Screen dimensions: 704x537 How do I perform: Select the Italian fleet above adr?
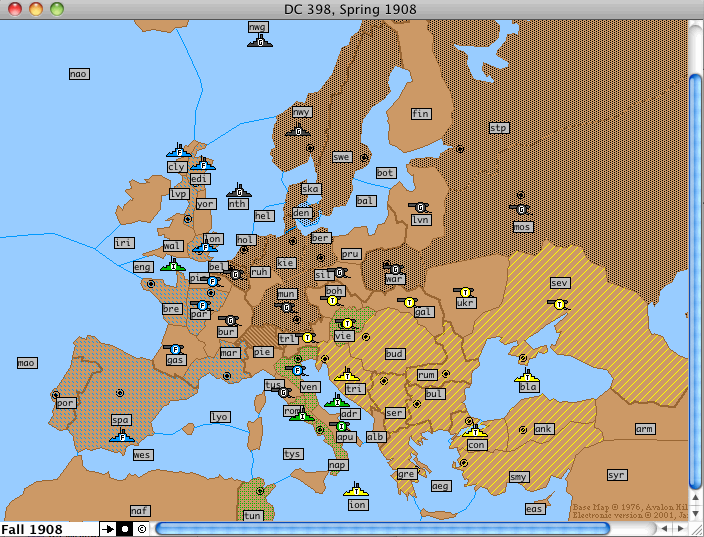point(337,401)
